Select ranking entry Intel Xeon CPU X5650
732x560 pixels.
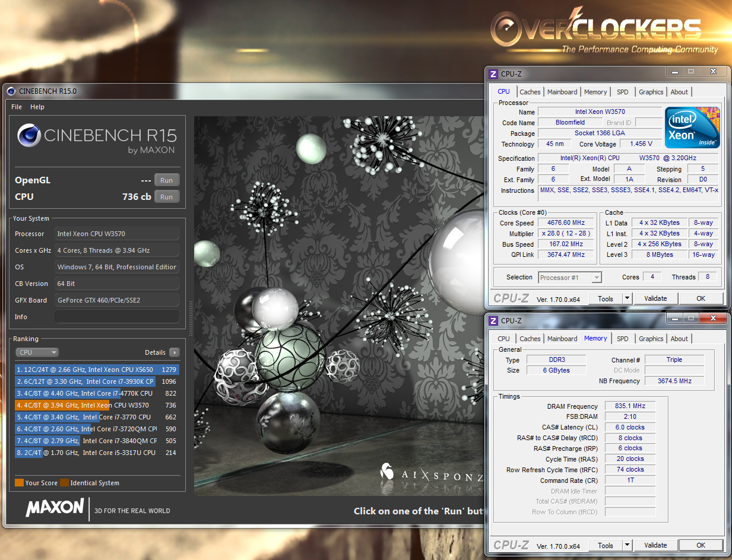(97, 370)
